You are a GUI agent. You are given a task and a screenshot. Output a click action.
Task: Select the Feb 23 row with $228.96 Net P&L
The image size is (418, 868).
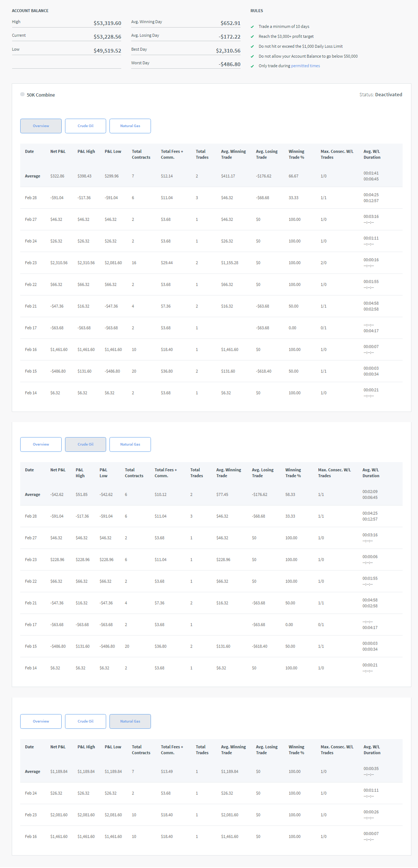click(x=211, y=560)
